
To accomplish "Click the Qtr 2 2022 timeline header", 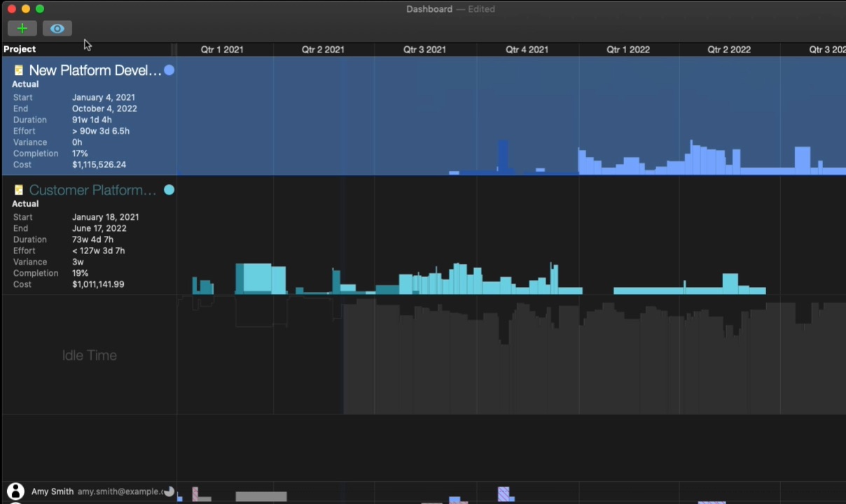I will pos(728,50).
